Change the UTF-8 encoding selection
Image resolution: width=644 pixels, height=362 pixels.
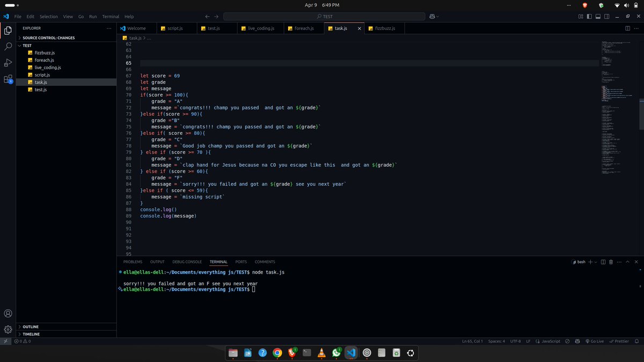tap(515, 341)
